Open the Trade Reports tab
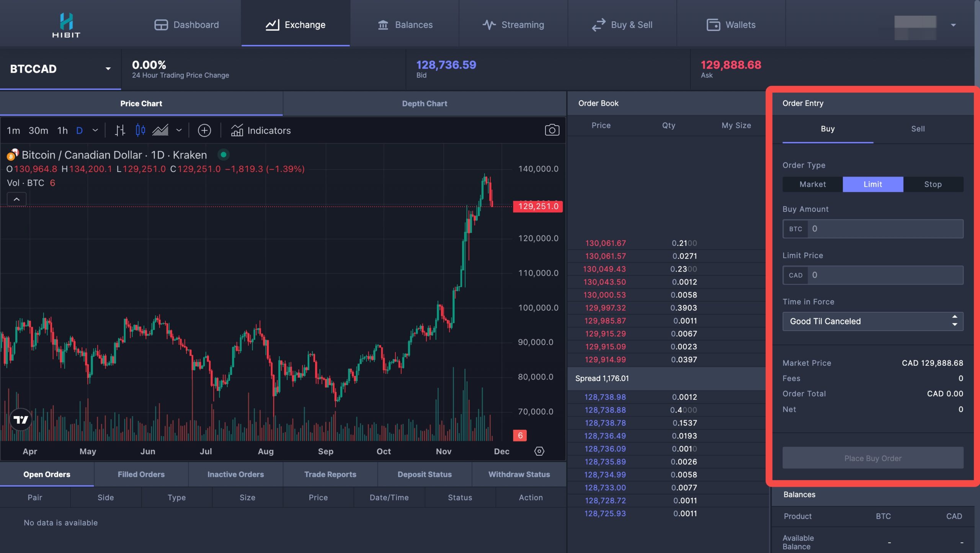This screenshot has width=980, height=553. coord(330,474)
